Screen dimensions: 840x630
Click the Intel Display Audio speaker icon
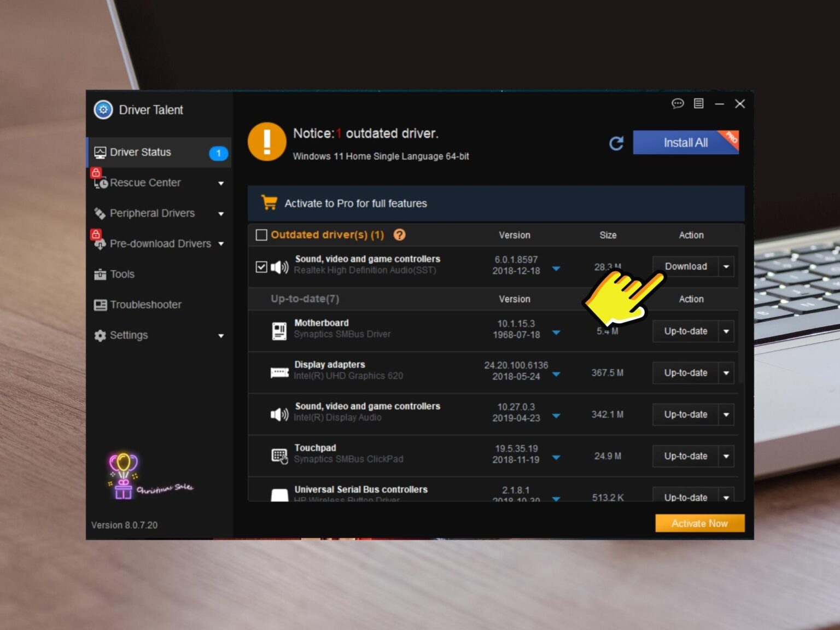(279, 414)
